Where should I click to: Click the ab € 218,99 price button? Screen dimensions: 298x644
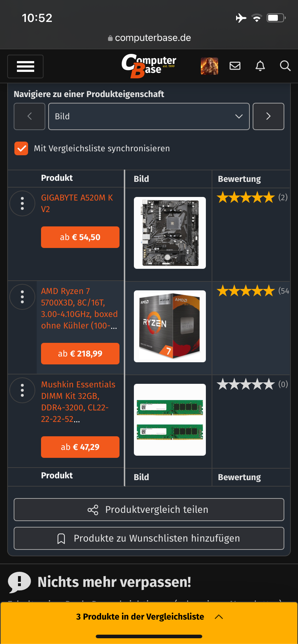80,354
